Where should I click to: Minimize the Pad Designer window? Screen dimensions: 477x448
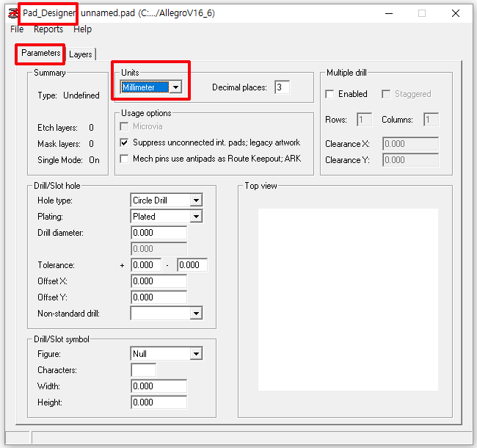tap(389, 13)
